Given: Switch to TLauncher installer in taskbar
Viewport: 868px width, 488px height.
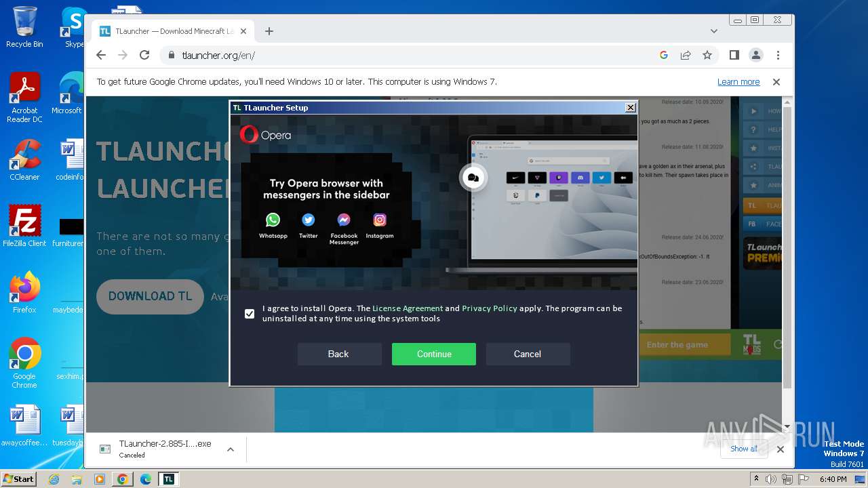Looking at the screenshot, I should (169, 479).
